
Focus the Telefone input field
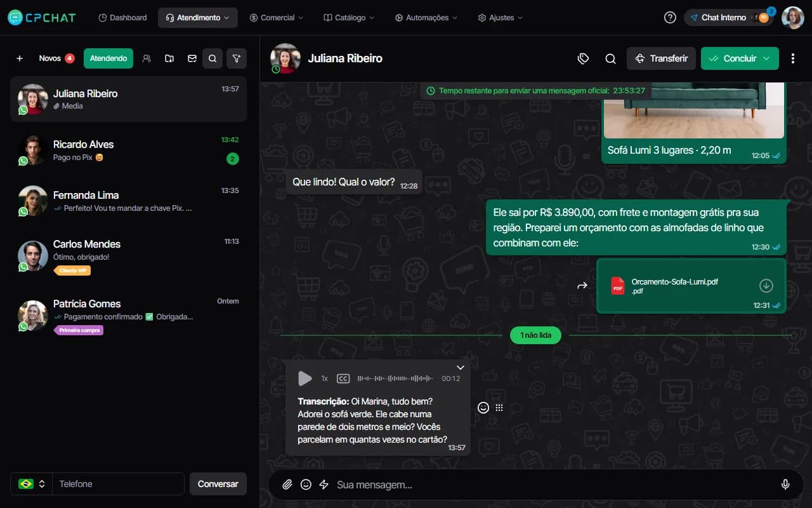118,484
